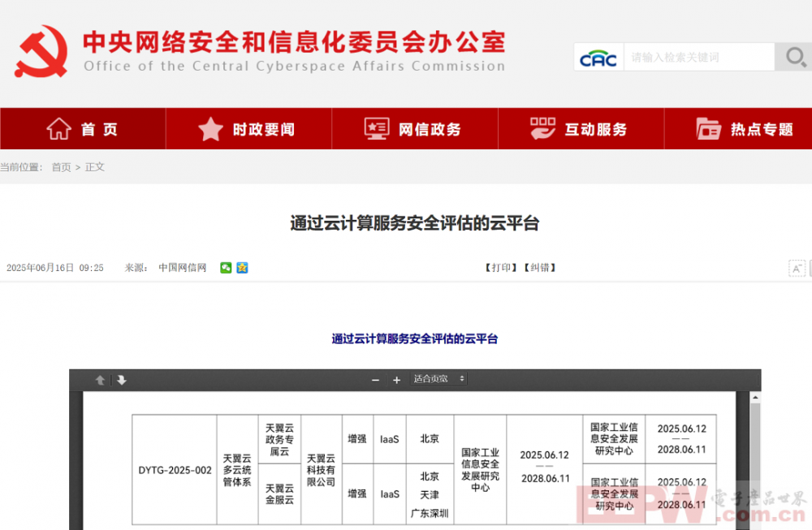Click the star icon for 时政要闻
Screen dimensions: 812x530
tap(211, 129)
